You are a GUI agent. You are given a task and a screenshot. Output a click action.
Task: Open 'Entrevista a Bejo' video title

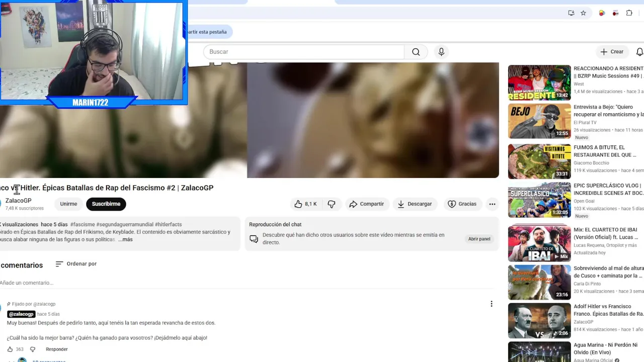coord(609,111)
